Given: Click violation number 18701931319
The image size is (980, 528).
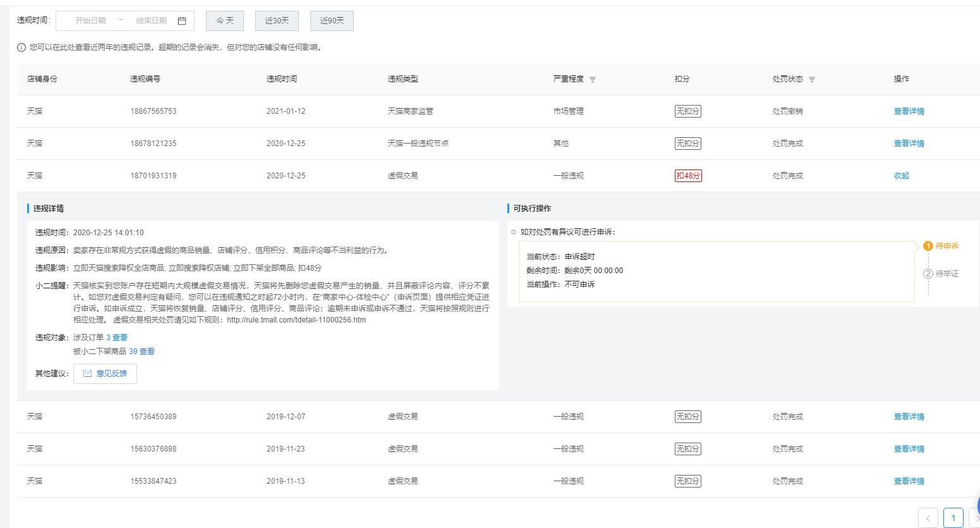Looking at the screenshot, I should (154, 176).
